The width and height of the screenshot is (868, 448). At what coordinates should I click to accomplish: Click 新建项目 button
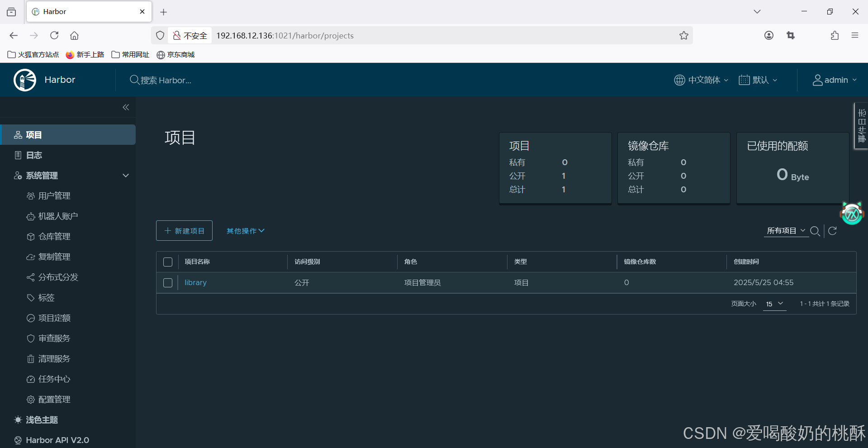(x=184, y=231)
